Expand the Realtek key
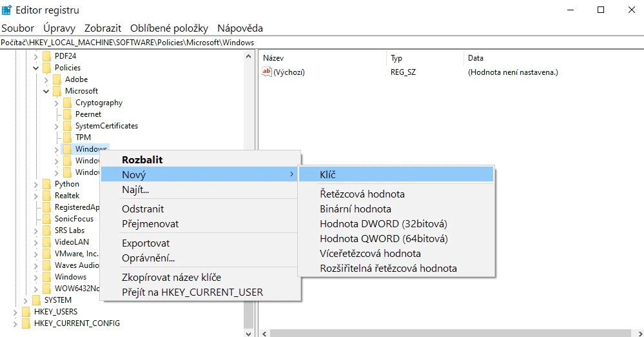 [x=35, y=196]
